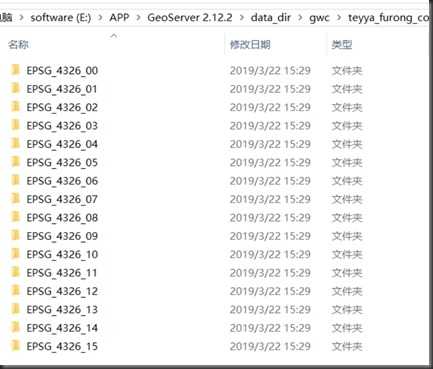Click modified date of EPSG_4326_15

click(270, 346)
